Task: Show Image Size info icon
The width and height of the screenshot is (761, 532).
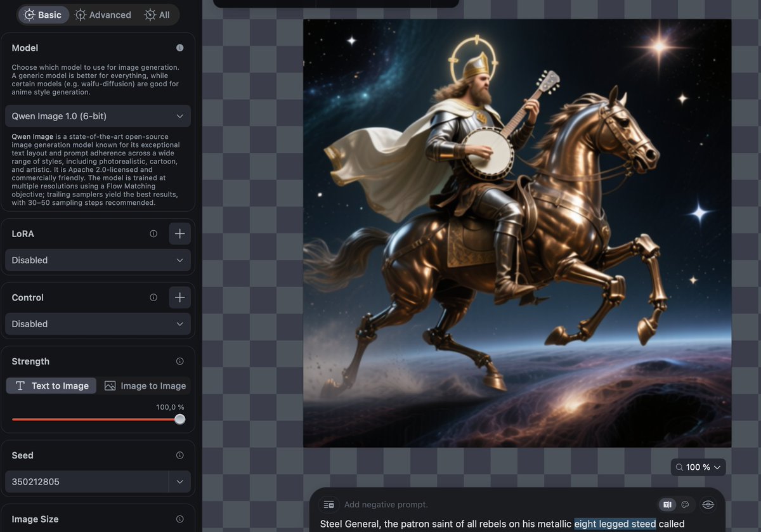Action: 179,519
